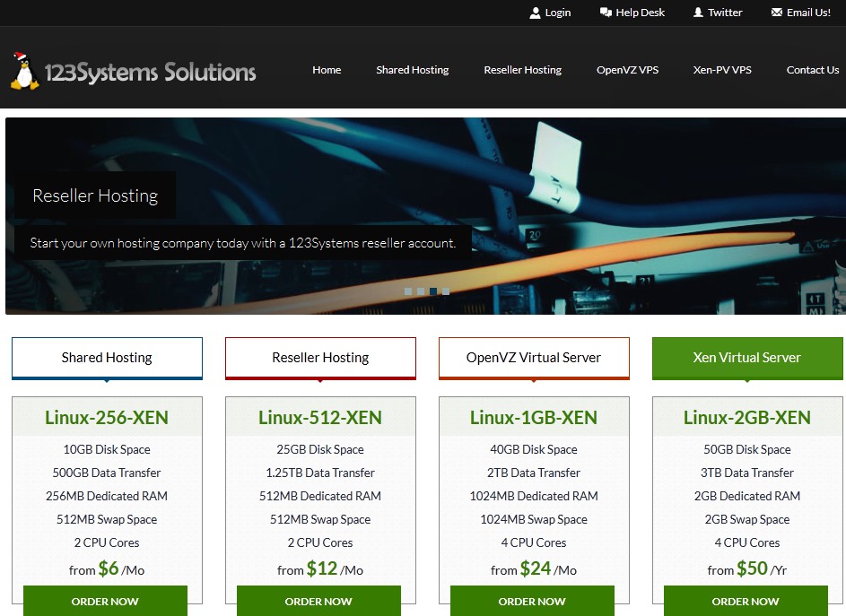Open the Login link

pyautogui.click(x=558, y=13)
